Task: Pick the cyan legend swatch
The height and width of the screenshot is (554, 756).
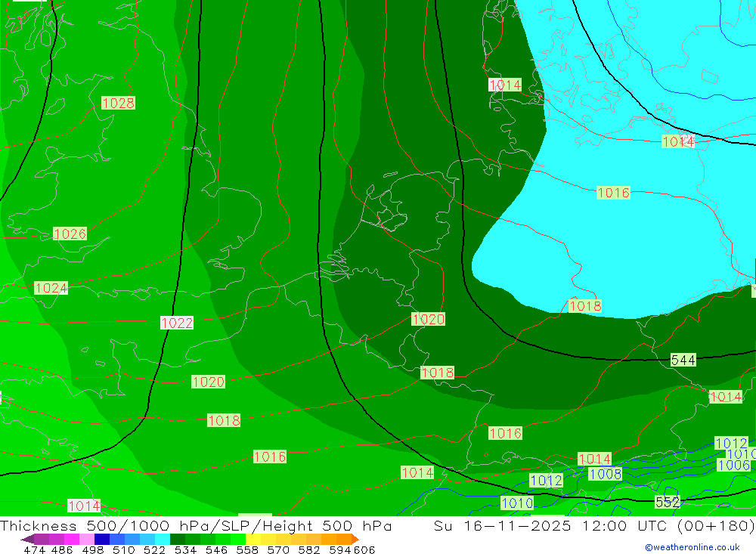Action: click(x=163, y=539)
